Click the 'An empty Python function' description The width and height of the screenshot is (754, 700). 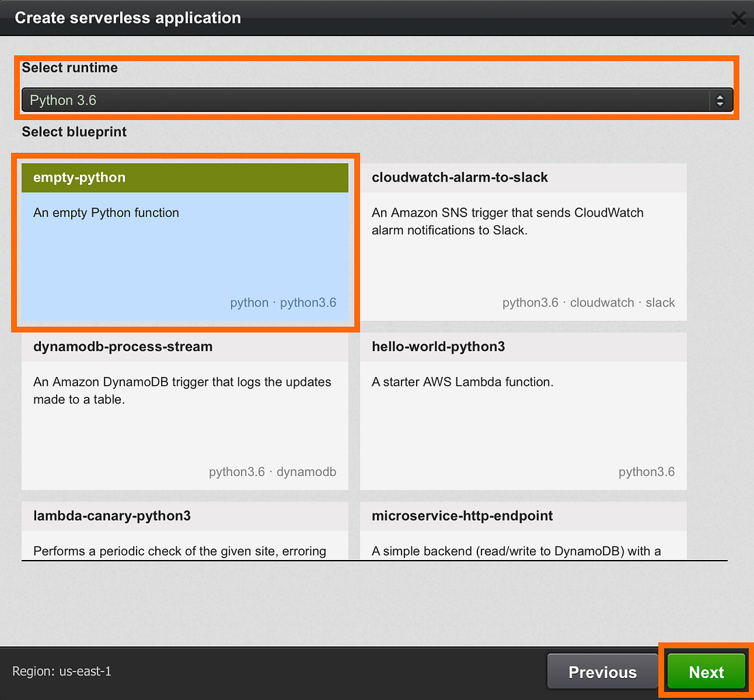click(x=104, y=212)
